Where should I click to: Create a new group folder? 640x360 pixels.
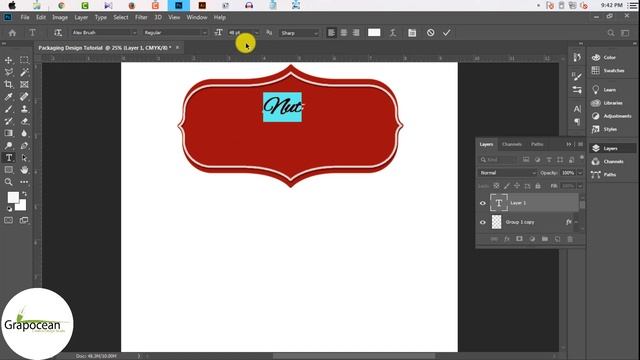[x=545, y=239]
